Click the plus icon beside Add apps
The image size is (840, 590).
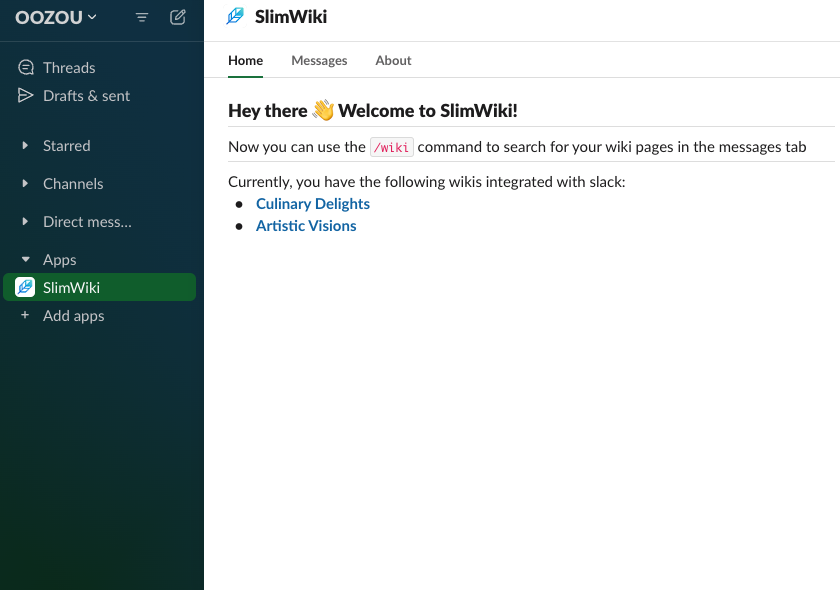coord(25,316)
